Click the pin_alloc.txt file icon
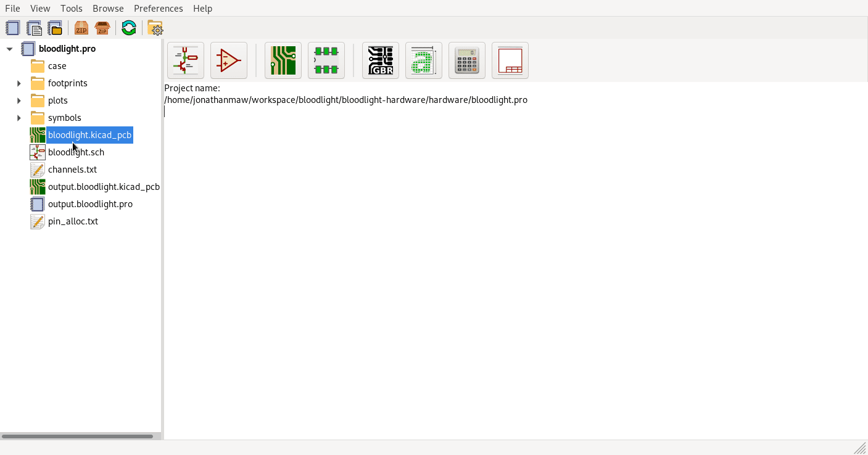This screenshot has width=868, height=455. [38, 221]
